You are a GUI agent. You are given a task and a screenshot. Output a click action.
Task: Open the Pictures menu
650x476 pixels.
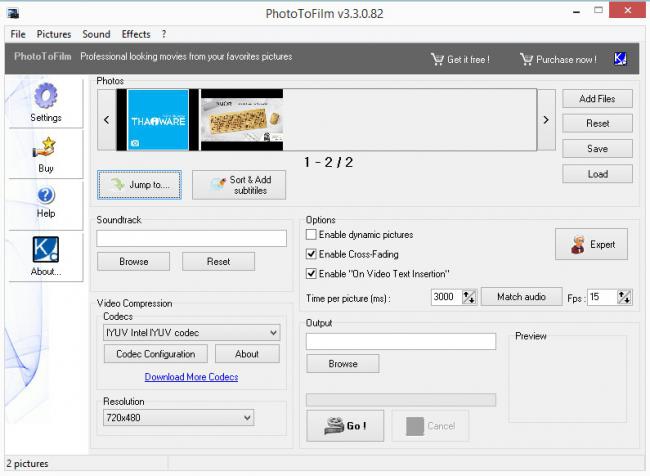tap(54, 34)
